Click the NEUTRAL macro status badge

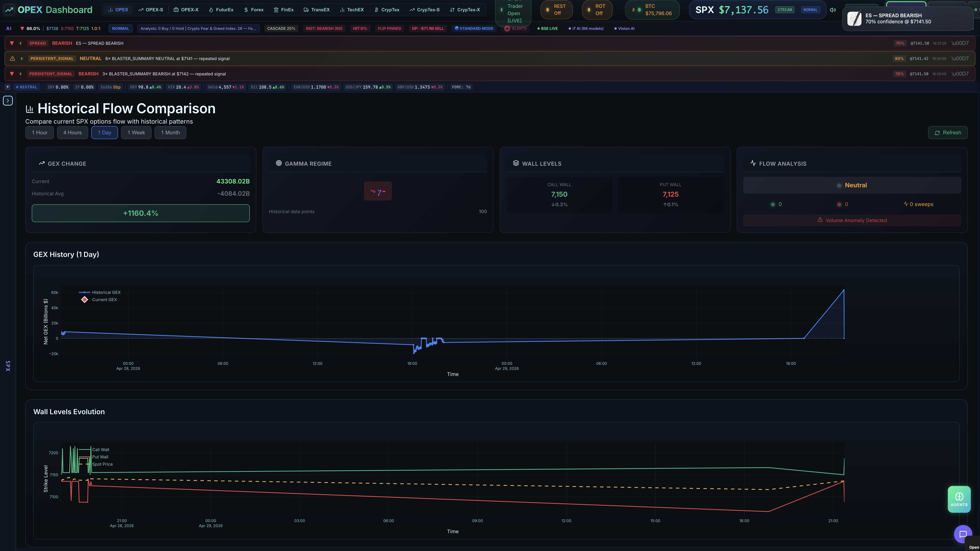(27, 87)
